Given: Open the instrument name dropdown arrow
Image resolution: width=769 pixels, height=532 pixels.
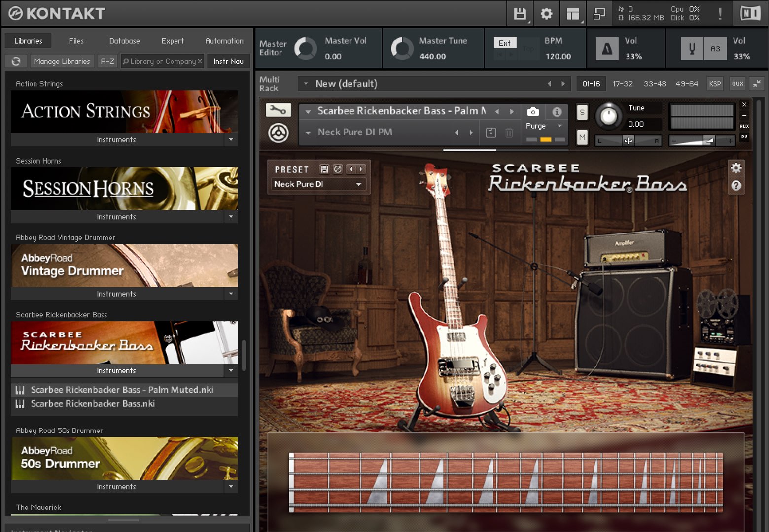Looking at the screenshot, I should [308, 111].
